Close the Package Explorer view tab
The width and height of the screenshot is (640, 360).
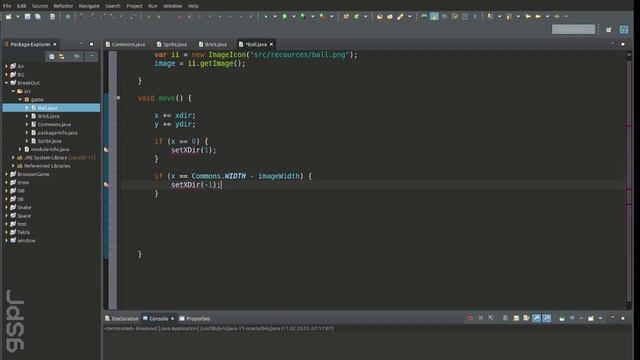coord(55,44)
